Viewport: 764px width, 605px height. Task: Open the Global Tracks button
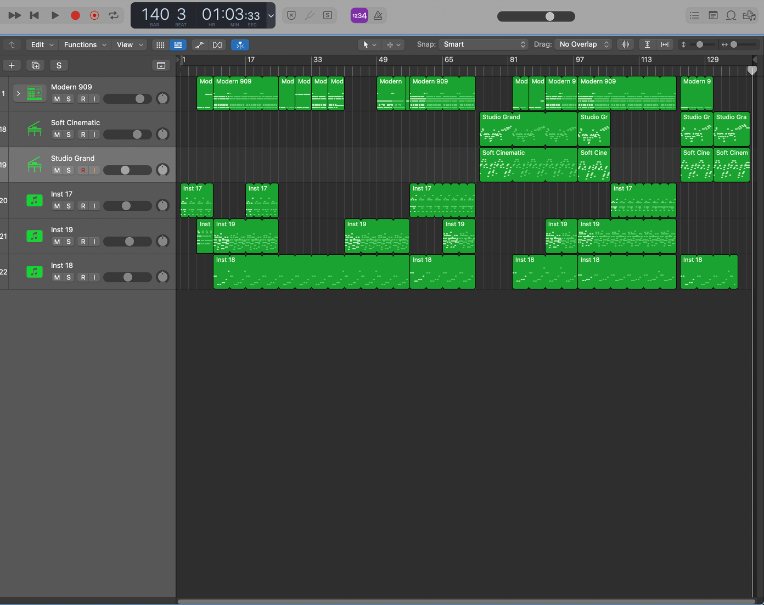[x=161, y=65]
